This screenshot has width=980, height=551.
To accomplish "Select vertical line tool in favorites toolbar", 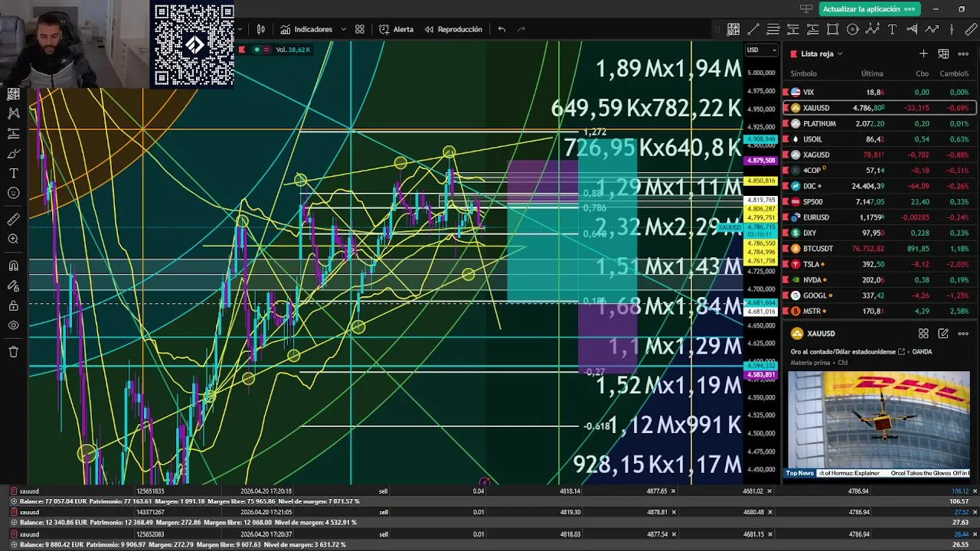I will pyautogui.click(x=952, y=29).
